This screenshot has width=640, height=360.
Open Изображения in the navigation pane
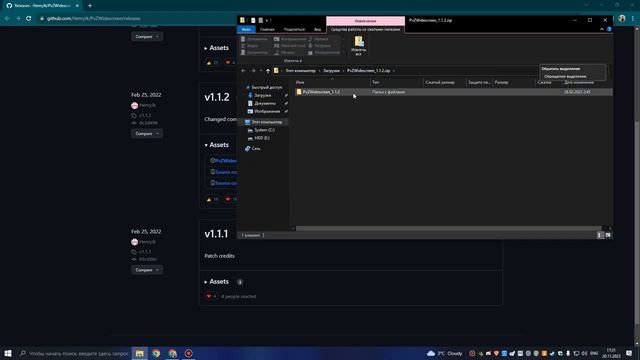click(x=267, y=111)
